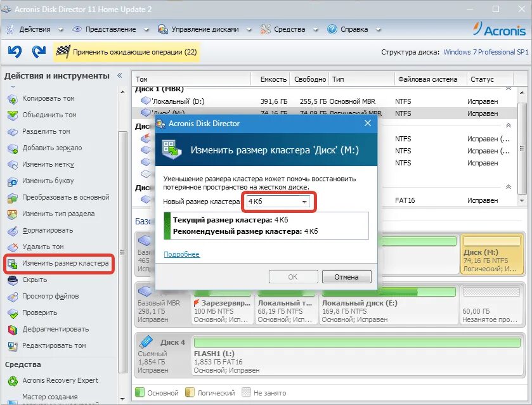Select the Локальный диск (E:) partition

pos(389,305)
